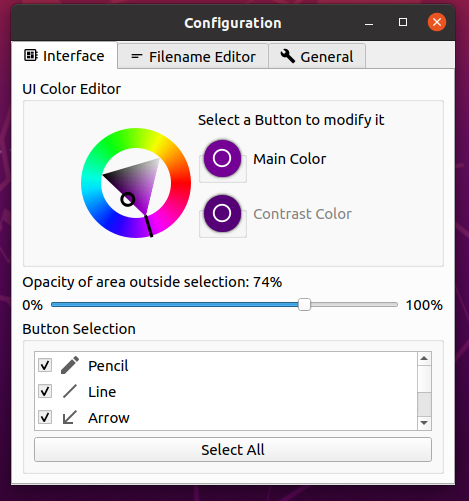Click the Interface tab grid icon
Viewport: 469px width, 501px height.
[x=31, y=55]
